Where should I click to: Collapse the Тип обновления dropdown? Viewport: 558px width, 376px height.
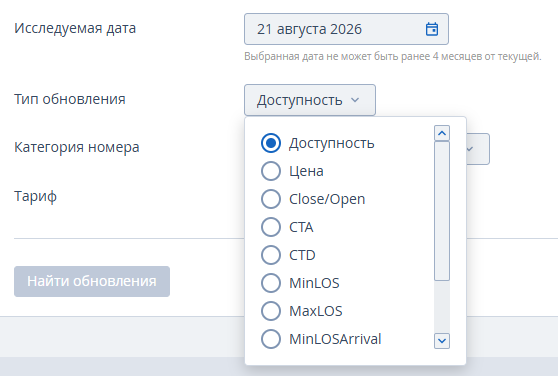pos(310,100)
